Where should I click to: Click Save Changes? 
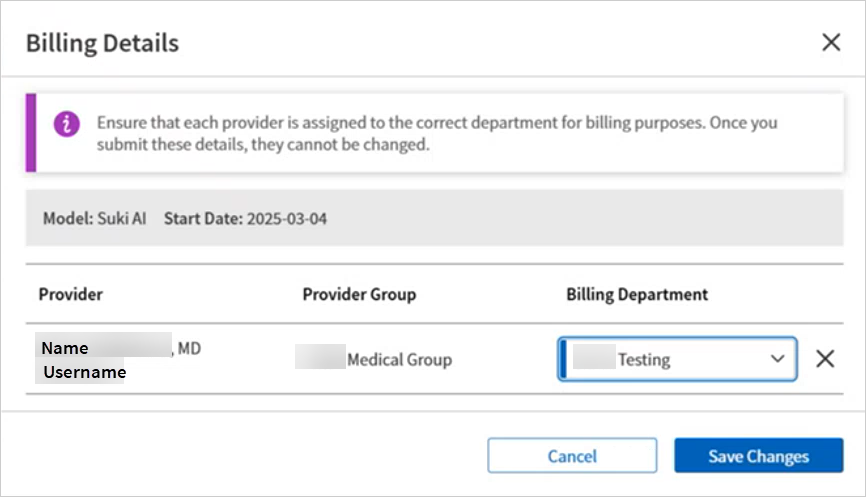tap(758, 456)
